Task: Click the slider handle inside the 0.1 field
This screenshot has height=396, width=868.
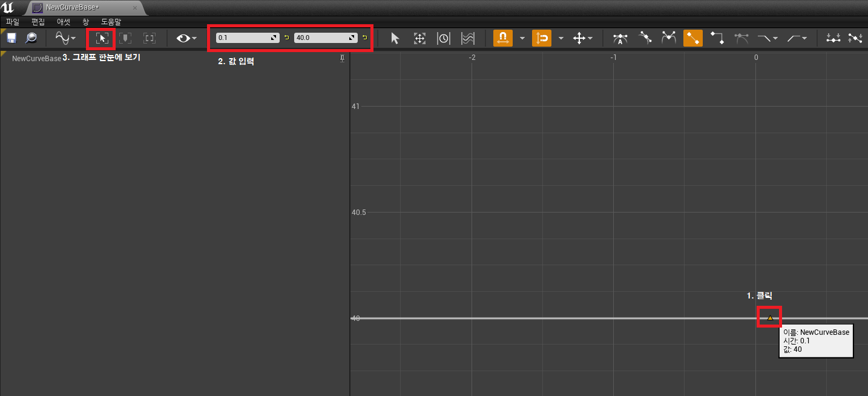Action: pos(274,38)
